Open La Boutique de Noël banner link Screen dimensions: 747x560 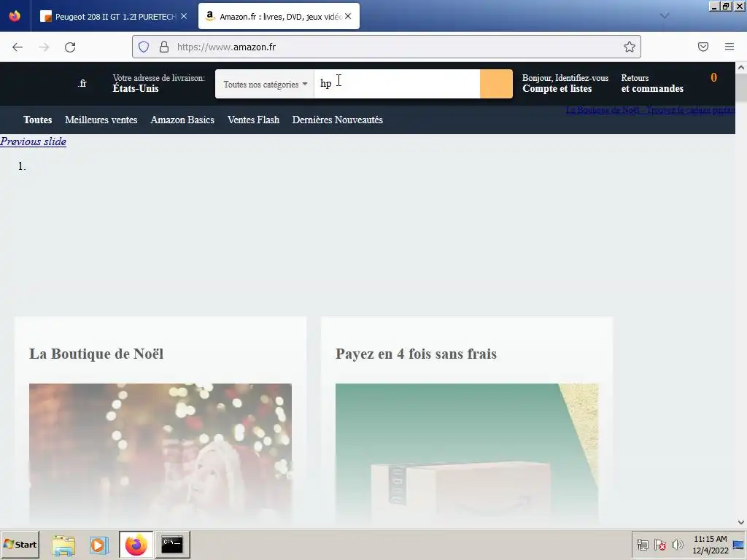click(x=650, y=110)
